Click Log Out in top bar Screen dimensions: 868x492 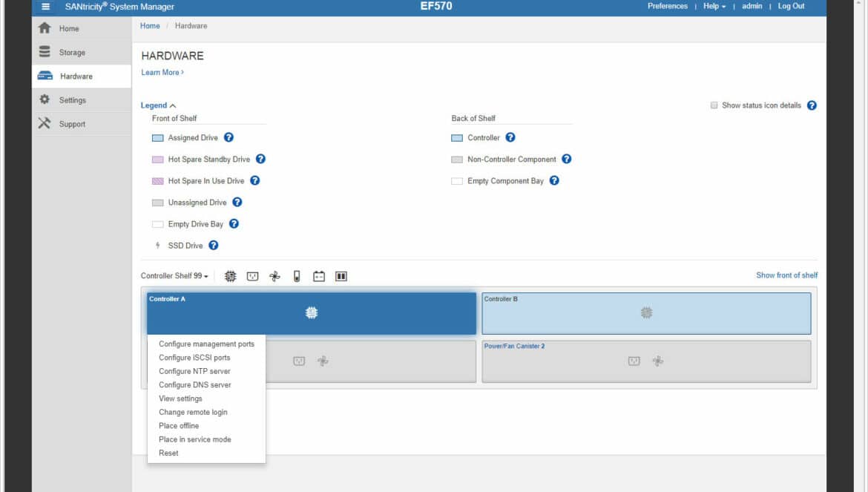791,6
